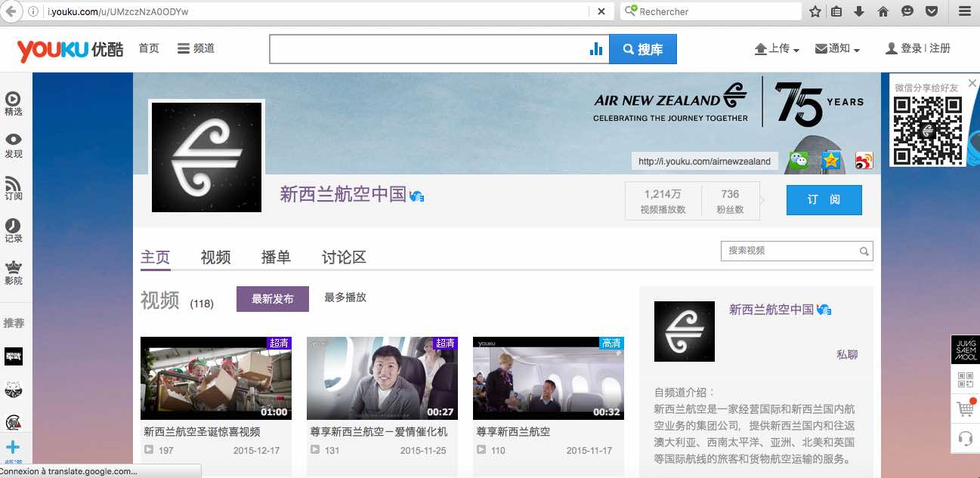Expand the 上传 upload dropdown
The width and height of the screenshot is (980, 478).
pyautogui.click(x=778, y=48)
